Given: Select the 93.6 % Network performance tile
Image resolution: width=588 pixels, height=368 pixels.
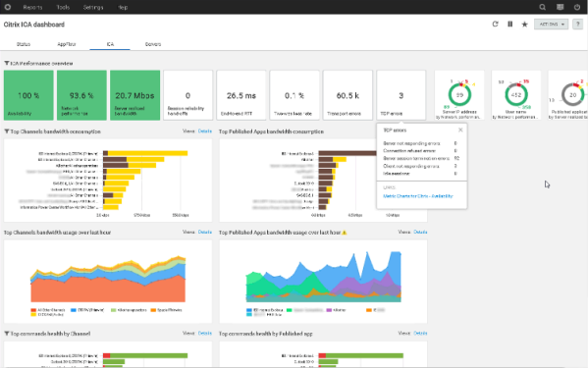Looking at the screenshot, I should [x=81, y=95].
